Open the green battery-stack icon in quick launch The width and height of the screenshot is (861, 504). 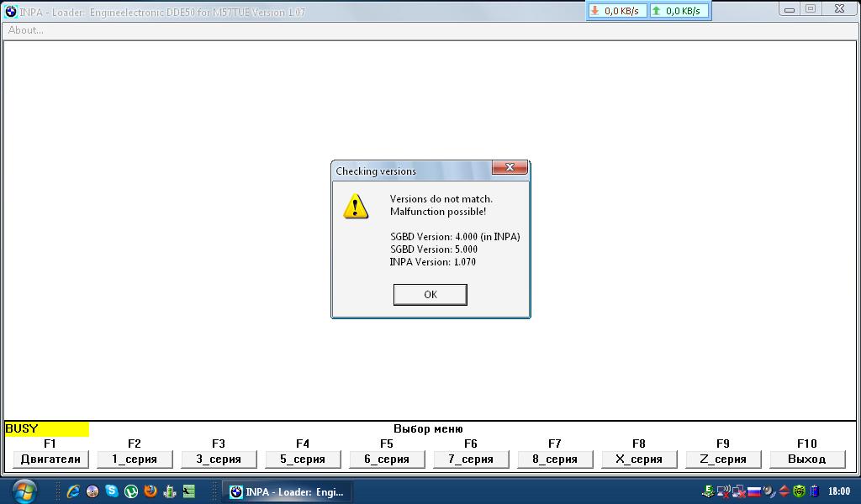[169, 491]
